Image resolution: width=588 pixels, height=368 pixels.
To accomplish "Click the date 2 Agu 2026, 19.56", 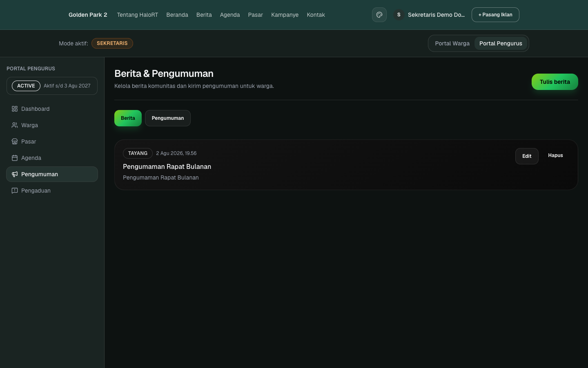I will [x=176, y=153].
